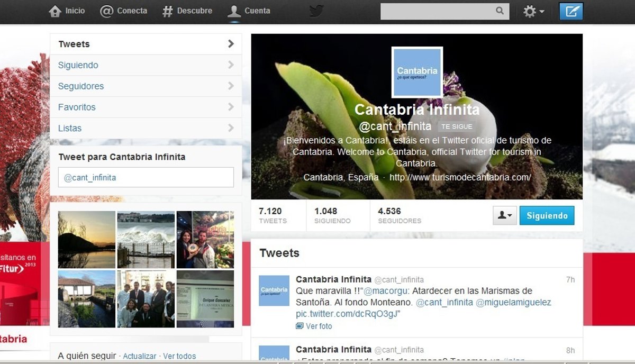This screenshot has width=635, height=364.
Task: Click the Twitter bird logo
Action: pos(316,11)
